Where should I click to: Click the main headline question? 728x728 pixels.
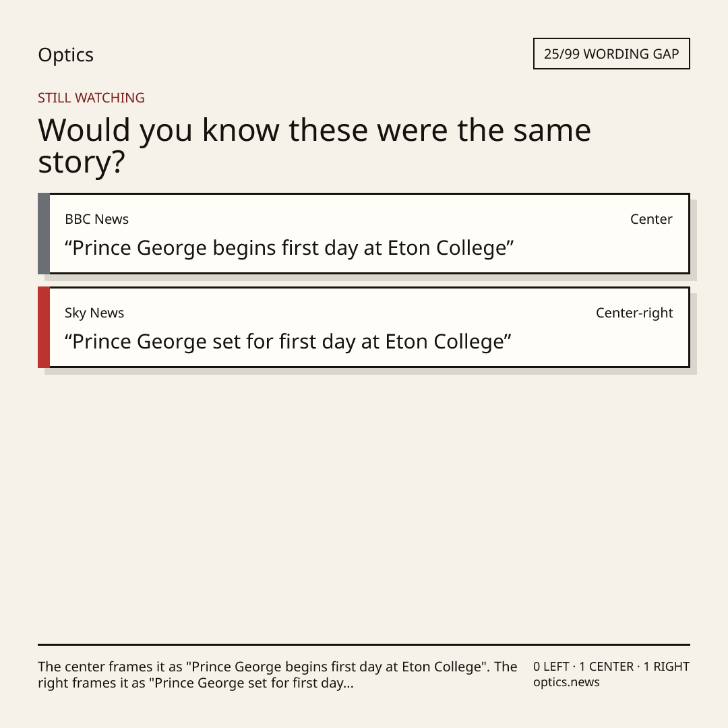[314, 146]
